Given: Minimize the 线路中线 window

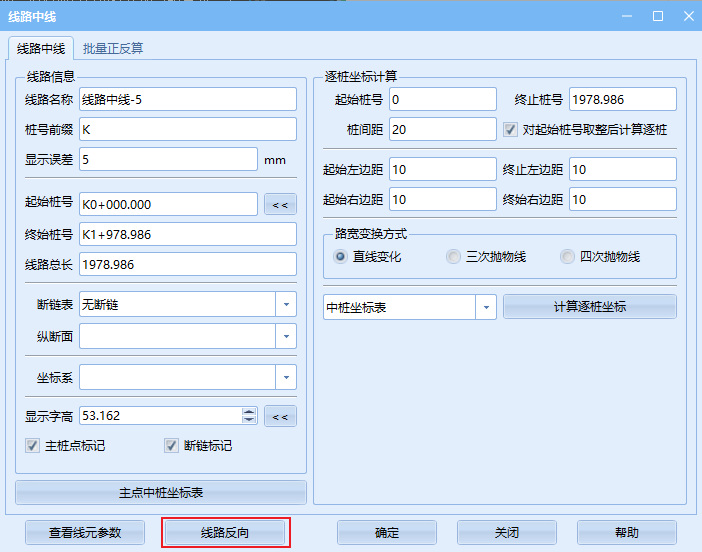Looking at the screenshot, I should pyautogui.click(x=627, y=17).
